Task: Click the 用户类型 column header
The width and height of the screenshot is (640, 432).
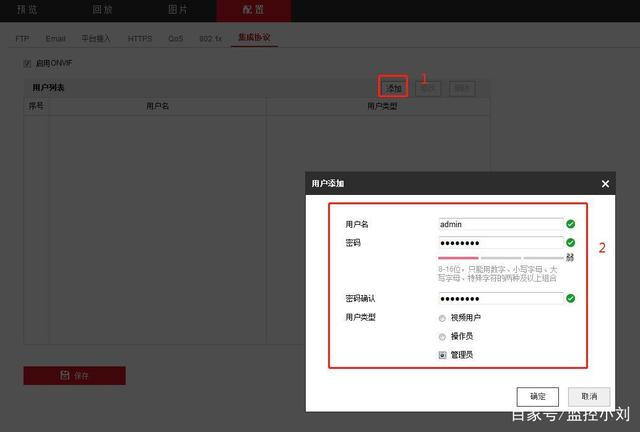Action: [x=382, y=106]
